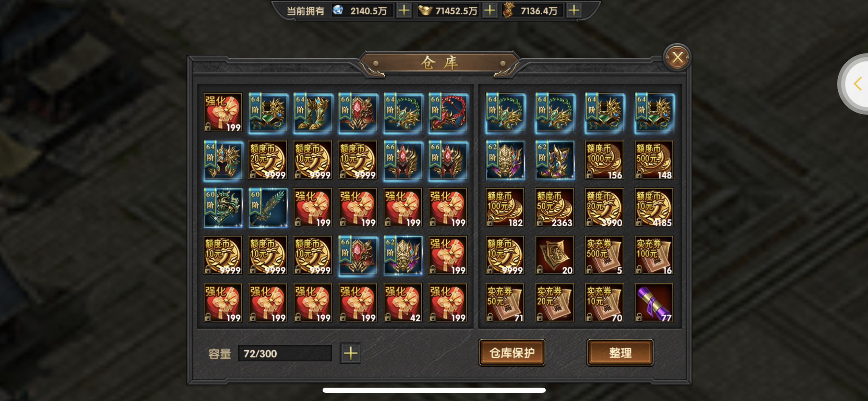Select the 100元 实充券 item with count 16
The height and width of the screenshot is (401, 868).
(x=654, y=255)
